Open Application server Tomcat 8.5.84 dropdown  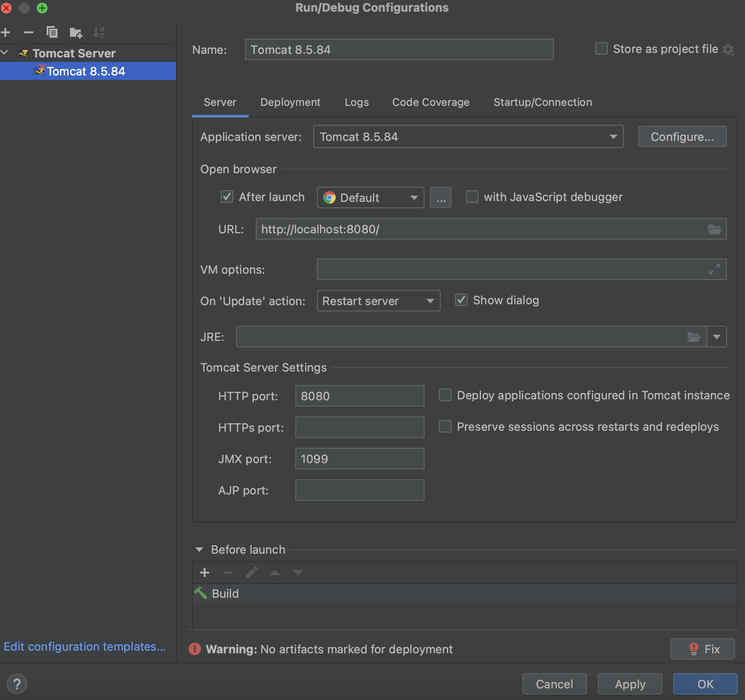[468, 136]
